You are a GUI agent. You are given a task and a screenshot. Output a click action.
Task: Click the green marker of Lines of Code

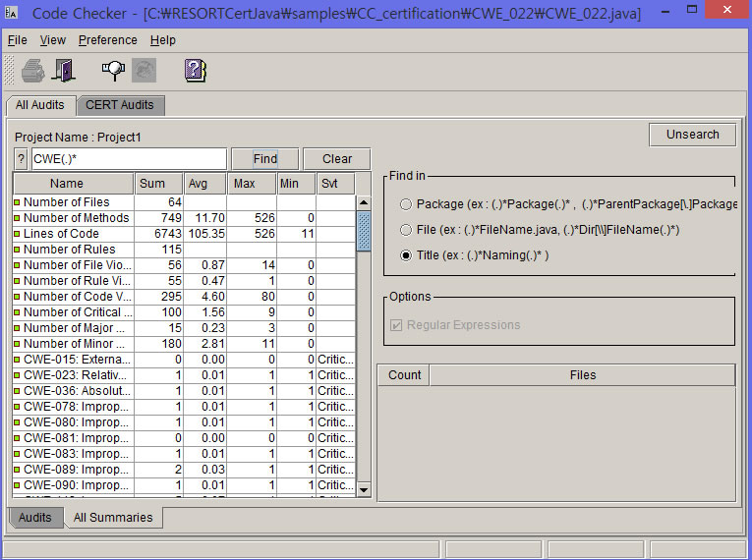[x=17, y=234]
